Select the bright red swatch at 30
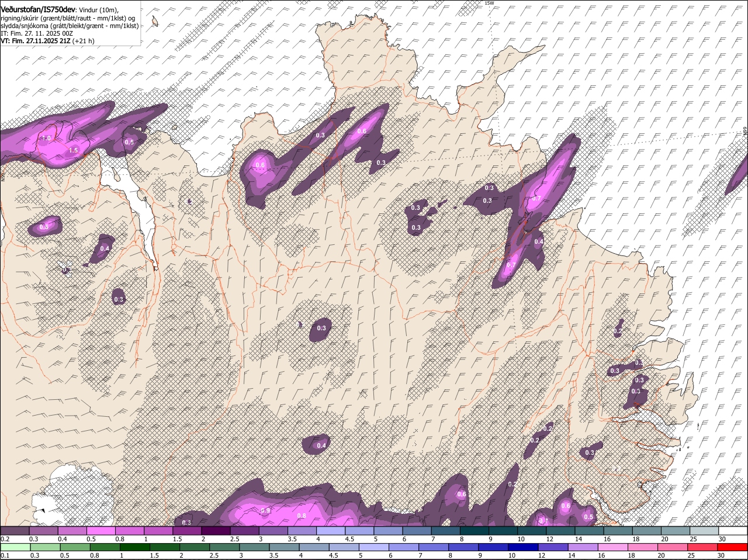This screenshot has height=560, width=748. (x=733, y=547)
